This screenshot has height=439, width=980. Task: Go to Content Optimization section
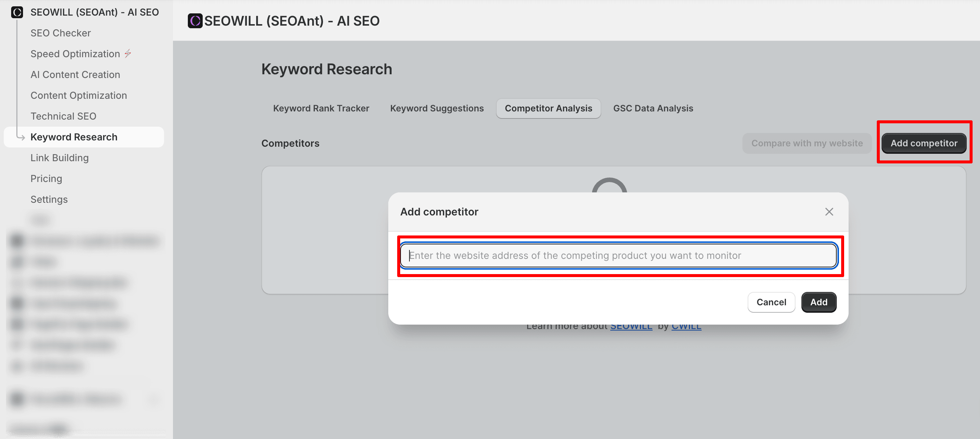(x=78, y=95)
